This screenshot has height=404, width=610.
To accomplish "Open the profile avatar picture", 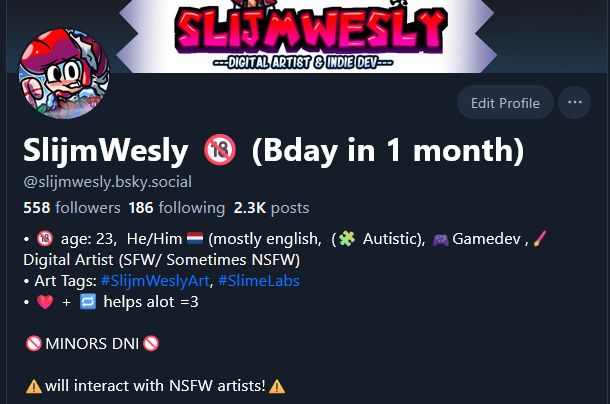I will coord(64,74).
